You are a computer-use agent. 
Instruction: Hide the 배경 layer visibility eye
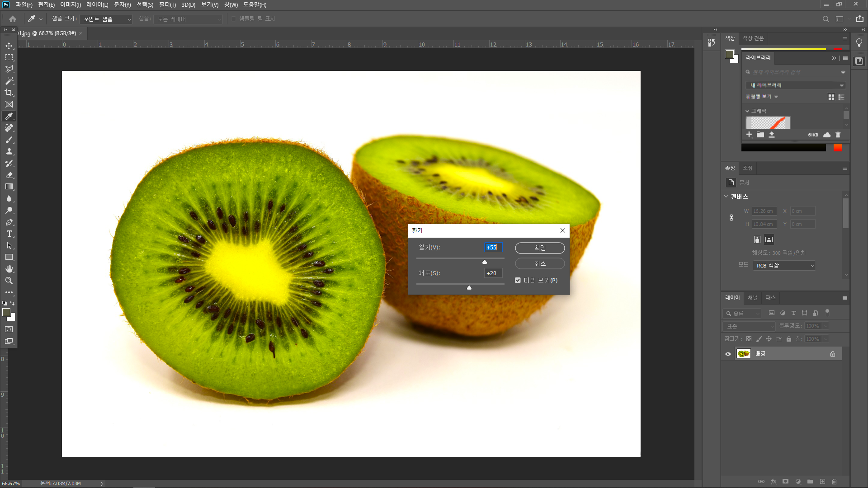(x=728, y=354)
